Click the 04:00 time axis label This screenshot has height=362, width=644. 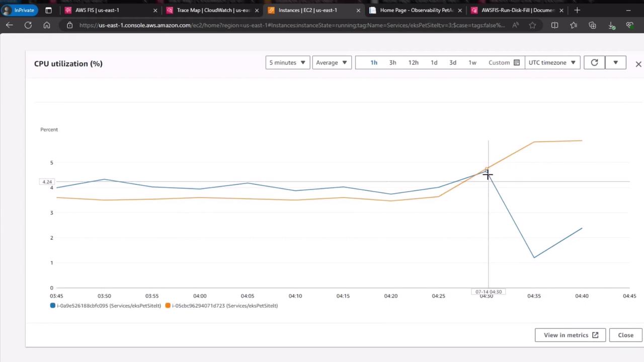pyautogui.click(x=200, y=296)
